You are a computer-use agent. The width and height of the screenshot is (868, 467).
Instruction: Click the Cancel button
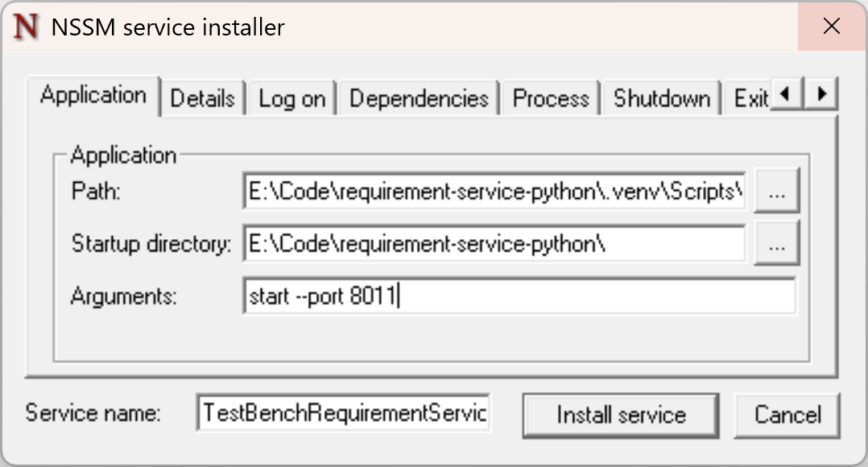tap(787, 415)
